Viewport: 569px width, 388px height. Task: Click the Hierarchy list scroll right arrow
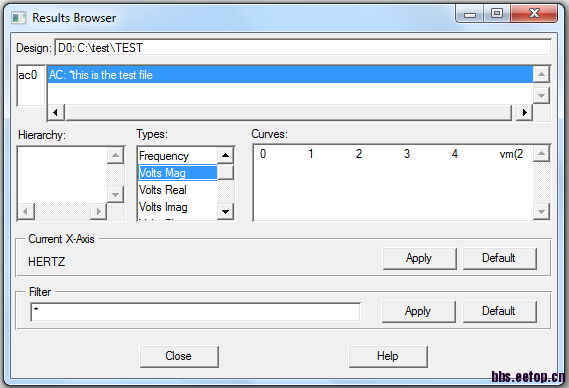(98, 211)
